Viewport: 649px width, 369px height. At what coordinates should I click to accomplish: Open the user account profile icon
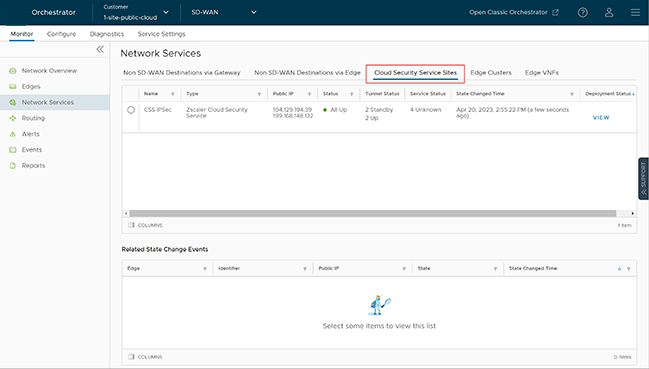coord(609,12)
